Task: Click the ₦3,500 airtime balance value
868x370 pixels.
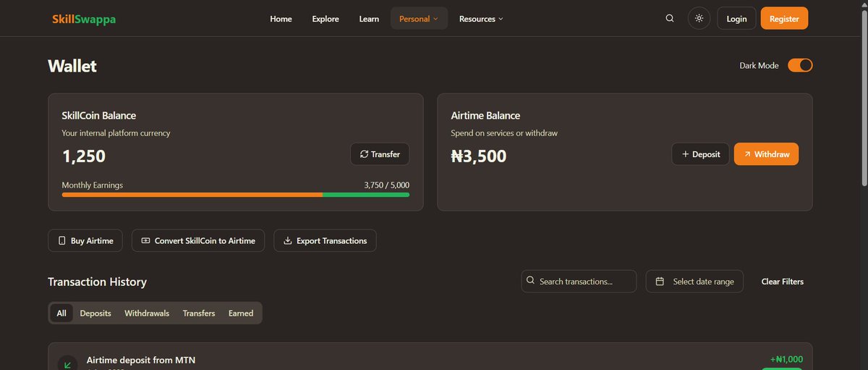Action: pos(479,156)
